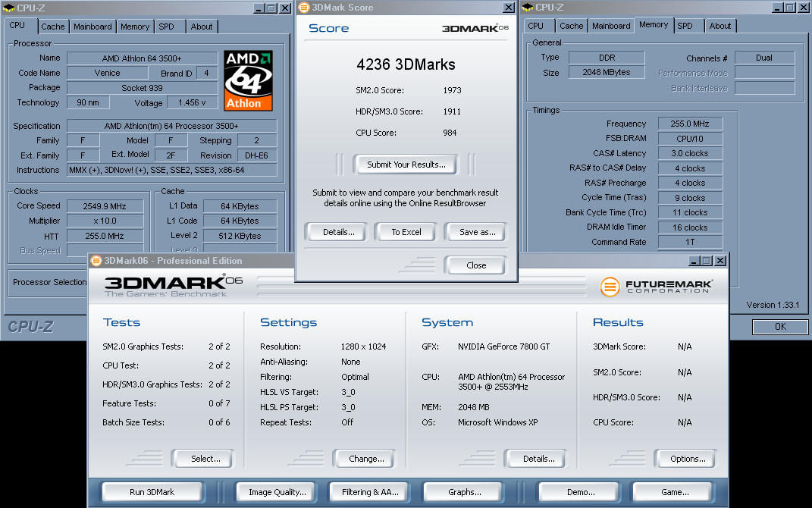
Task: Click Command Rate value 1T
Action: 690,242
